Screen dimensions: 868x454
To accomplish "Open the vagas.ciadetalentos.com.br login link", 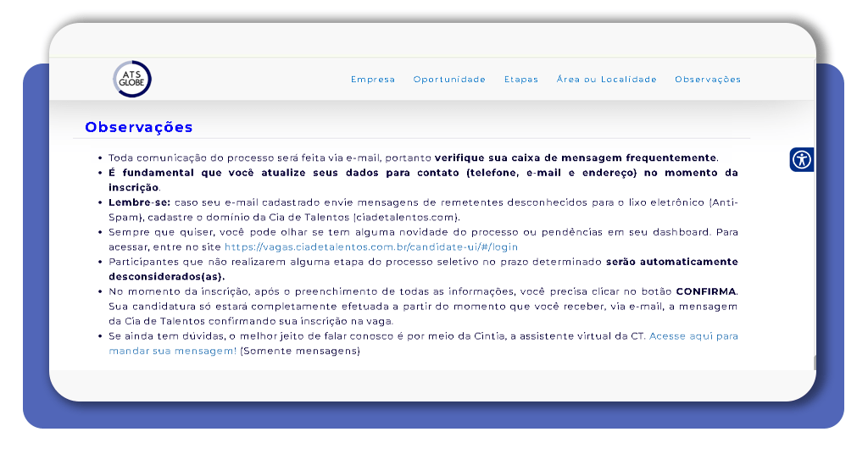I will click(x=370, y=247).
